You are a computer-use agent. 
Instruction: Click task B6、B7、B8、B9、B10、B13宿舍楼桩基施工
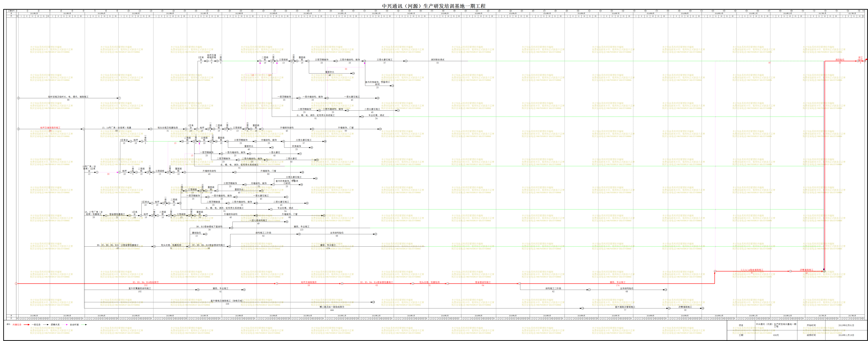click(118, 245)
